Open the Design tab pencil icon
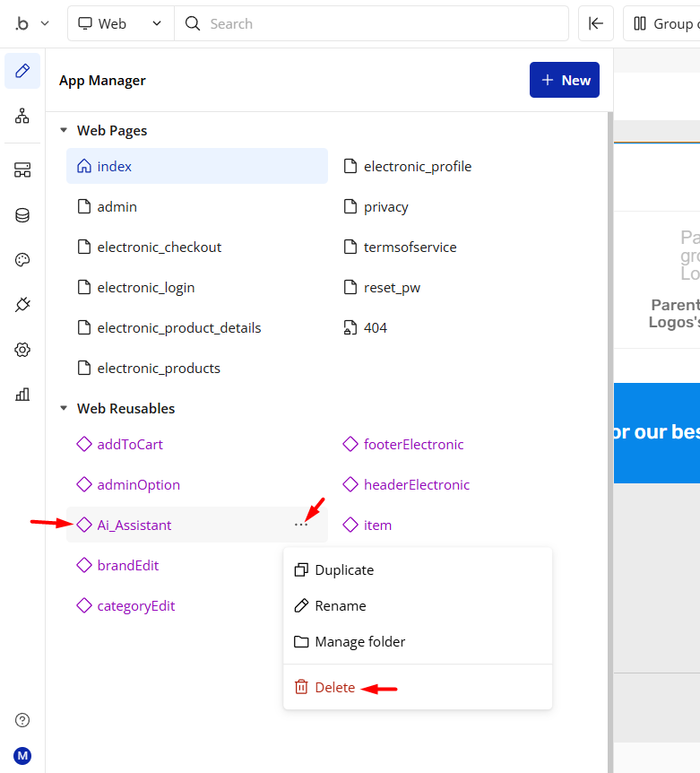Viewport: 700px width, 773px height. pyautogui.click(x=22, y=71)
